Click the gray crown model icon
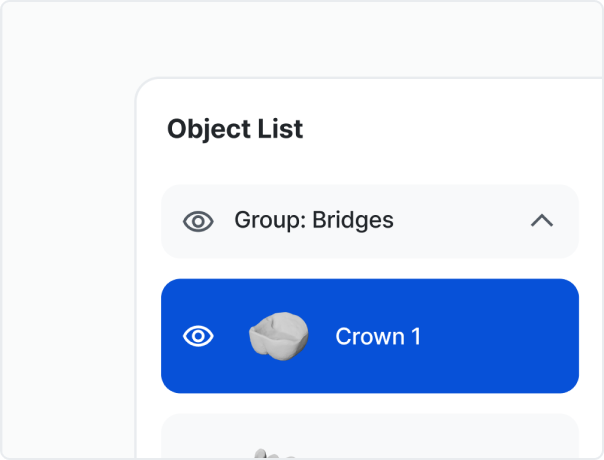The image size is (604, 460). [x=278, y=336]
